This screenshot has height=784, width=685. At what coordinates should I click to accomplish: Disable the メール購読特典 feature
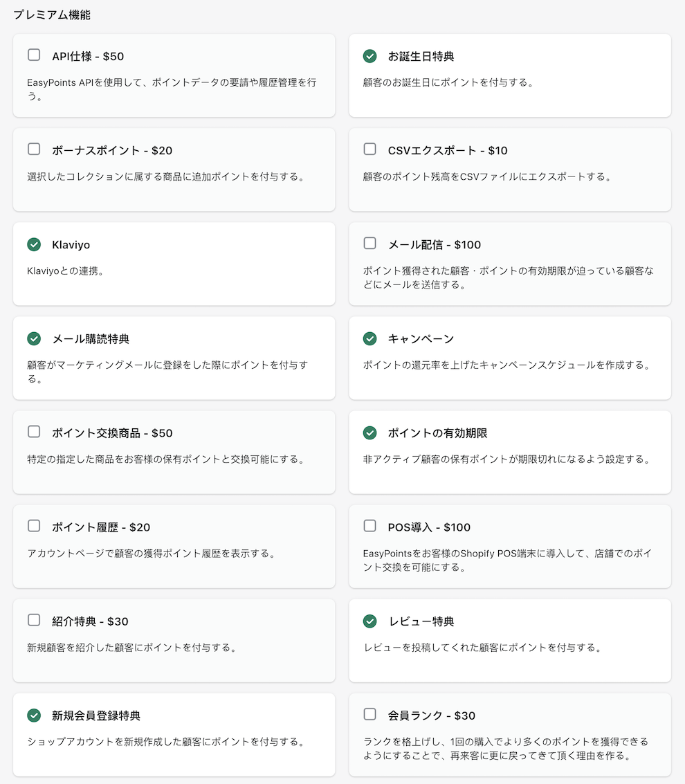coord(33,338)
